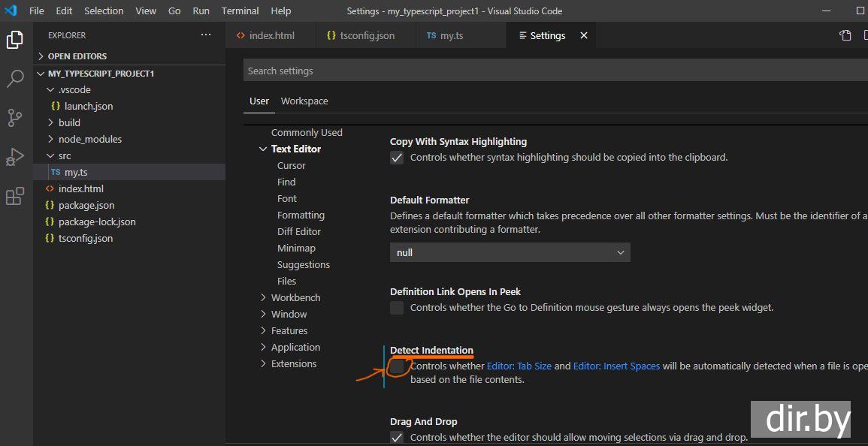
Task: Enable Definition Link Opens In Peek
Action: coord(397,308)
